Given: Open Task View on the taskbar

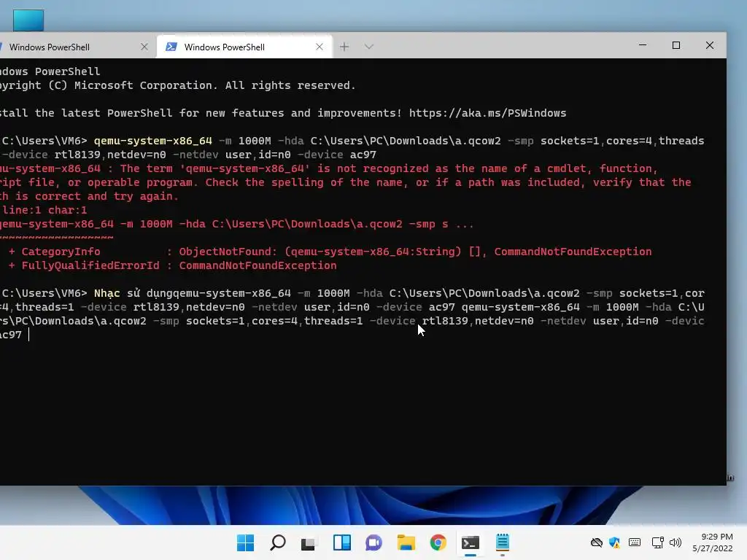Looking at the screenshot, I should click(309, 542).
